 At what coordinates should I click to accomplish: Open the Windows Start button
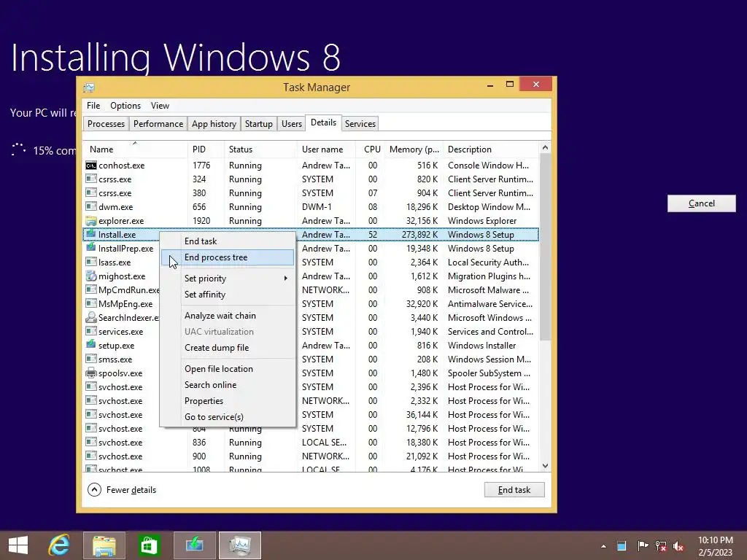[x=18, y=545]
